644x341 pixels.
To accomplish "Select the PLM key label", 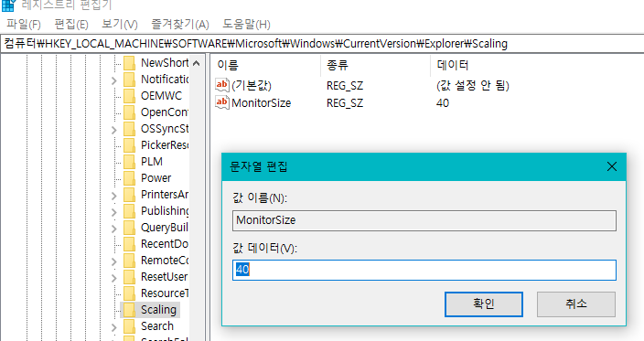I will tap(152, 161).
